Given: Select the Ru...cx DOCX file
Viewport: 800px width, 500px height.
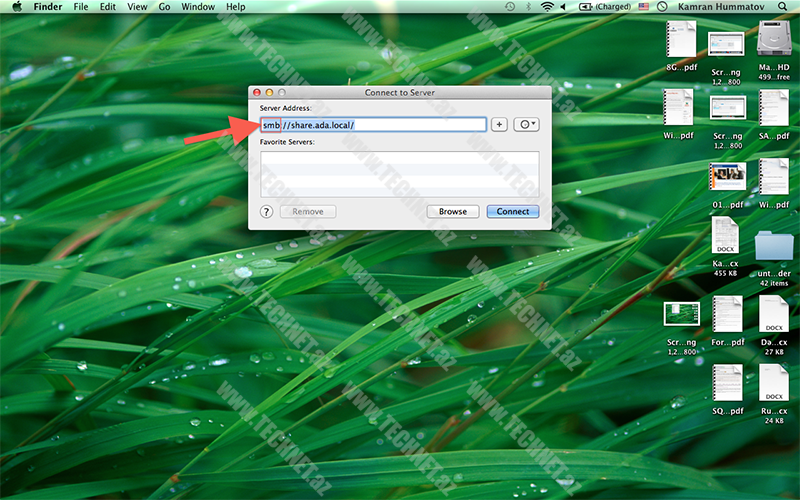Looking at the screenshot, I should 773,383.
